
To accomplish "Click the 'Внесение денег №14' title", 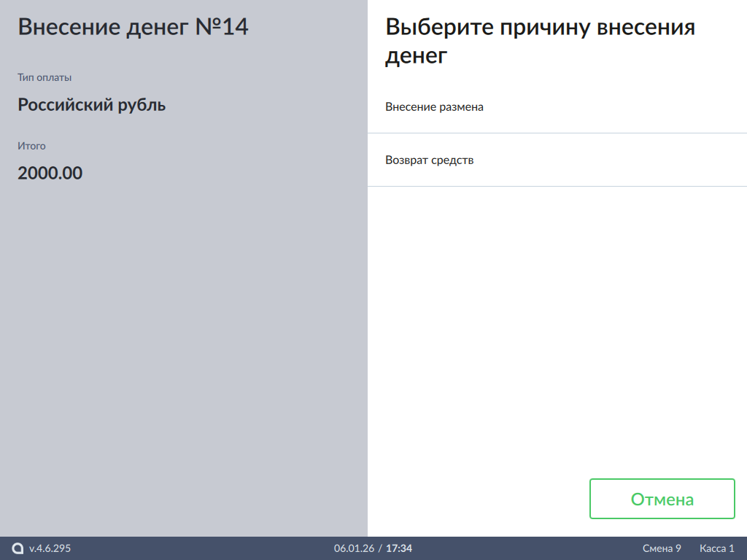I will tap(133, 27).
